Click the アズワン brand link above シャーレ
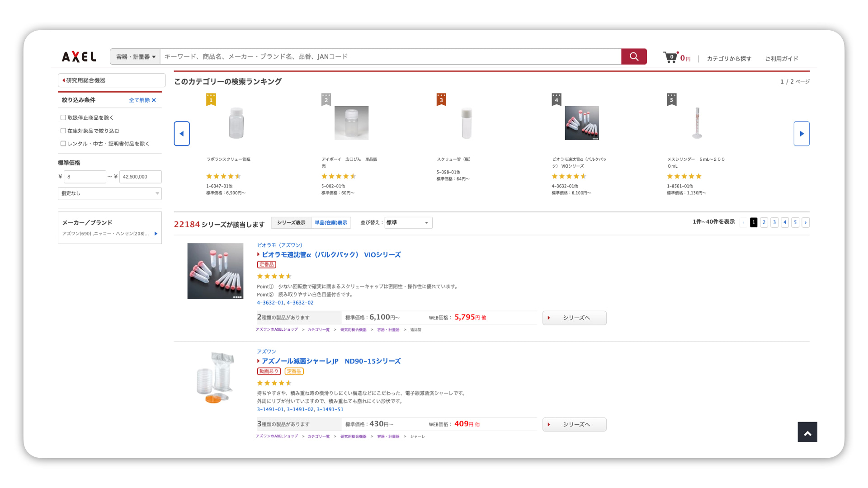 [x=266, y=352]
